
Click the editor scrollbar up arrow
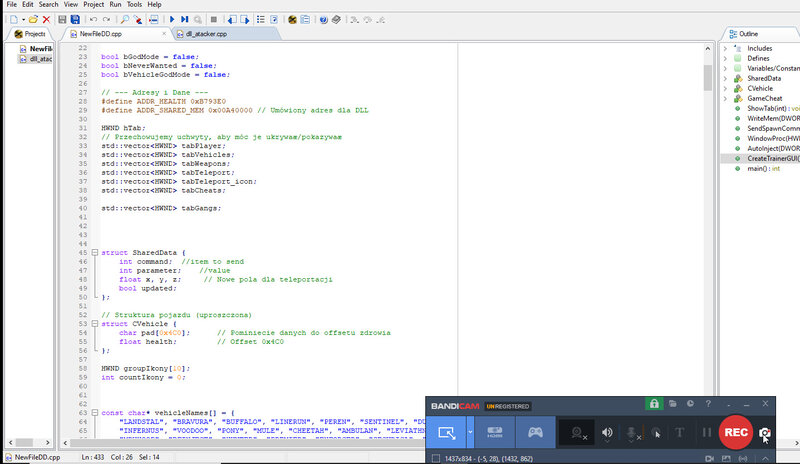click(708, 48)
